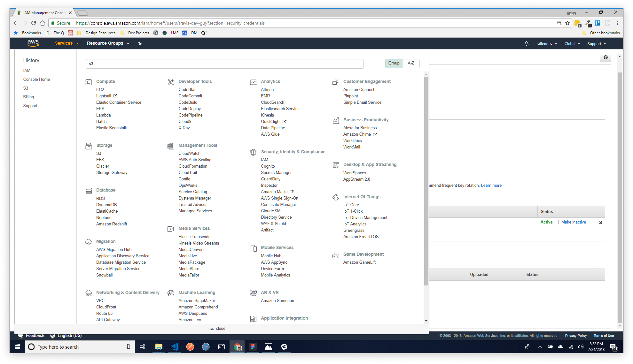Click the Game Development controller icon

click(336, 255)
